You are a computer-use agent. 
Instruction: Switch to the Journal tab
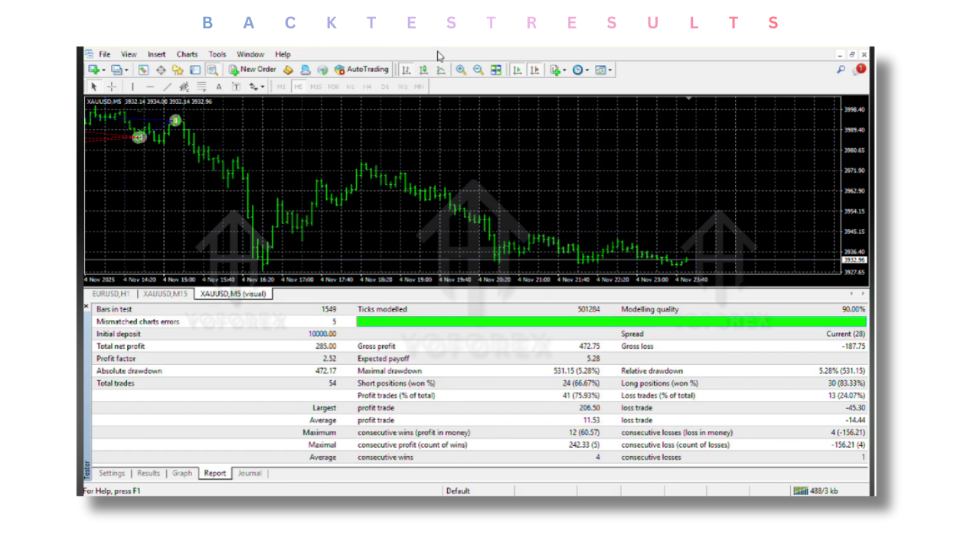(250, 473)
